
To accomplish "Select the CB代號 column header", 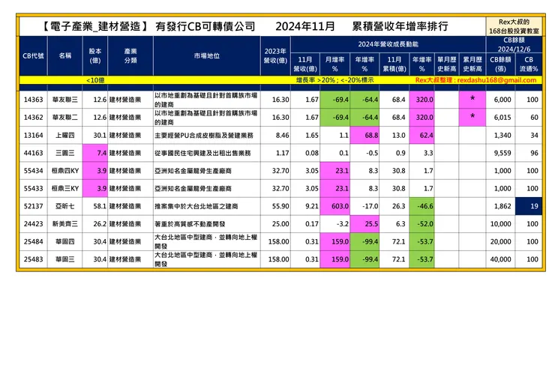I will [x=33, y=56].
